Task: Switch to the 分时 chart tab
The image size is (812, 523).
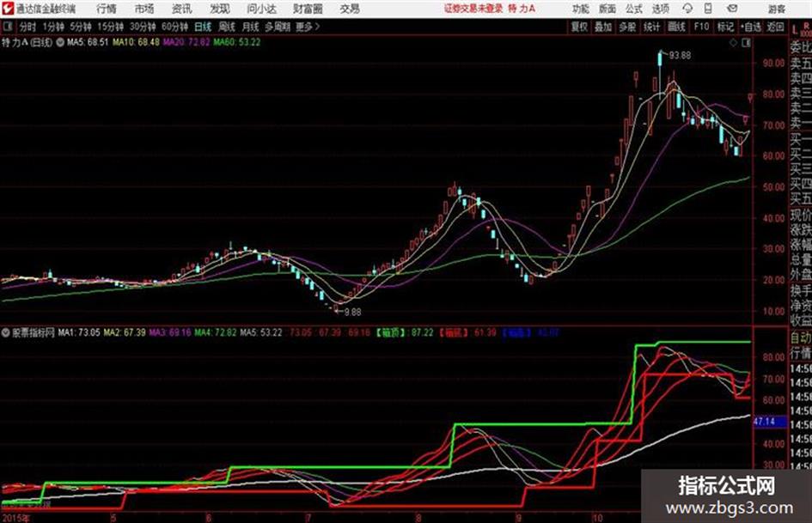Action: coord(27,27)
